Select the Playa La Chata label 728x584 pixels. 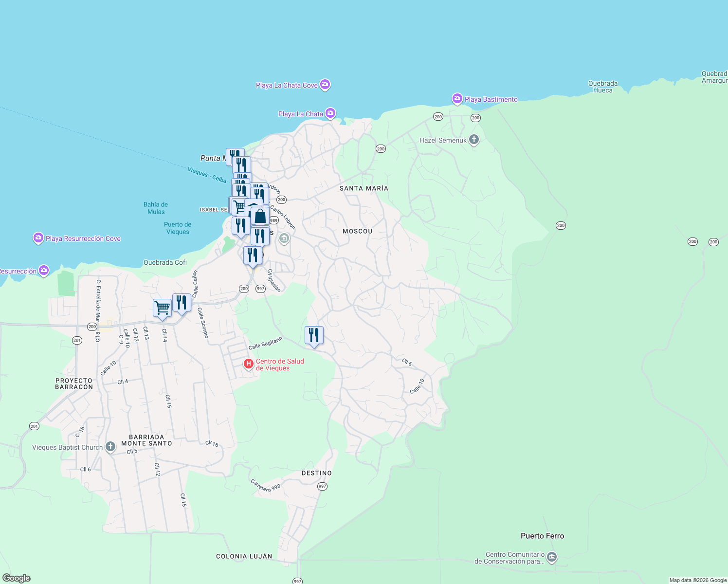(300, 113)
